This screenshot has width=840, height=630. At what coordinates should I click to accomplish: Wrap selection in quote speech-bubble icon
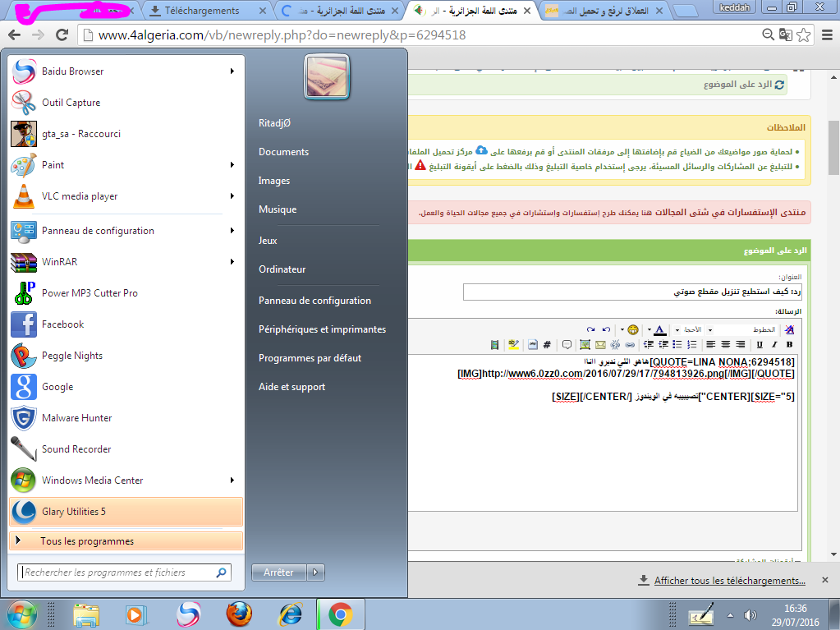(x=567, y=344)
